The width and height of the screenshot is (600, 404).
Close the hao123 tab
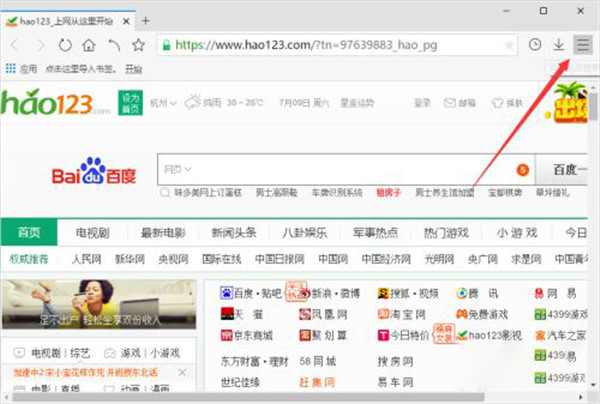pos(126,21)
